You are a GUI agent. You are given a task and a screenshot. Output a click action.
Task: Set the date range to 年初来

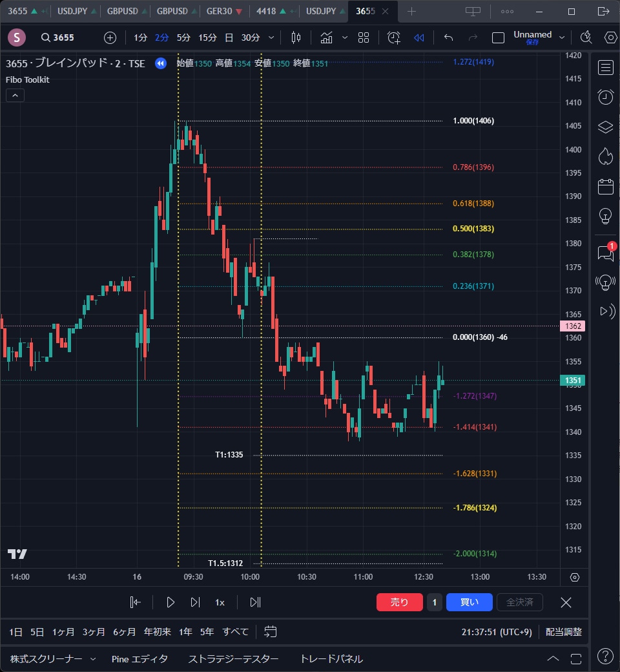tap(157, 632)
